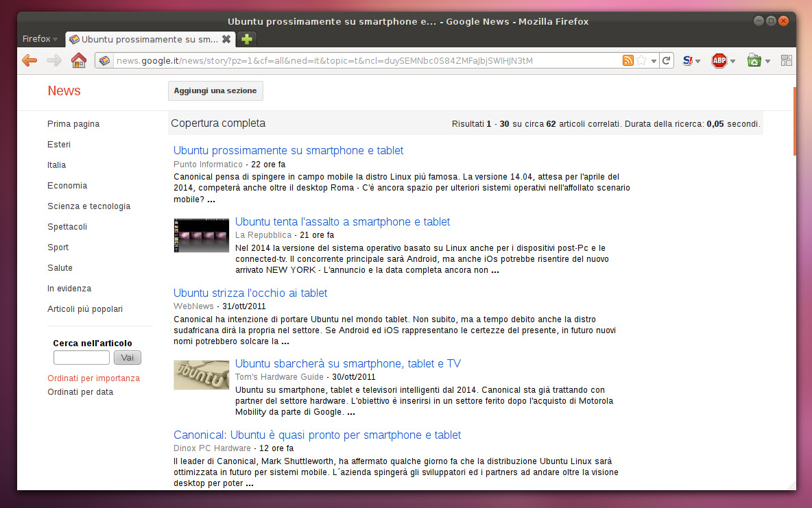Open the tab groups grid icon
Screen dimensions: 812x508
point(786,60)
